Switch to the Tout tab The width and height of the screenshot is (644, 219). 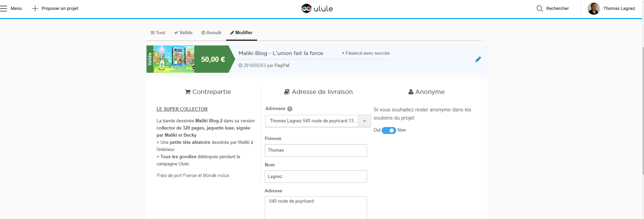pos(158,33)
